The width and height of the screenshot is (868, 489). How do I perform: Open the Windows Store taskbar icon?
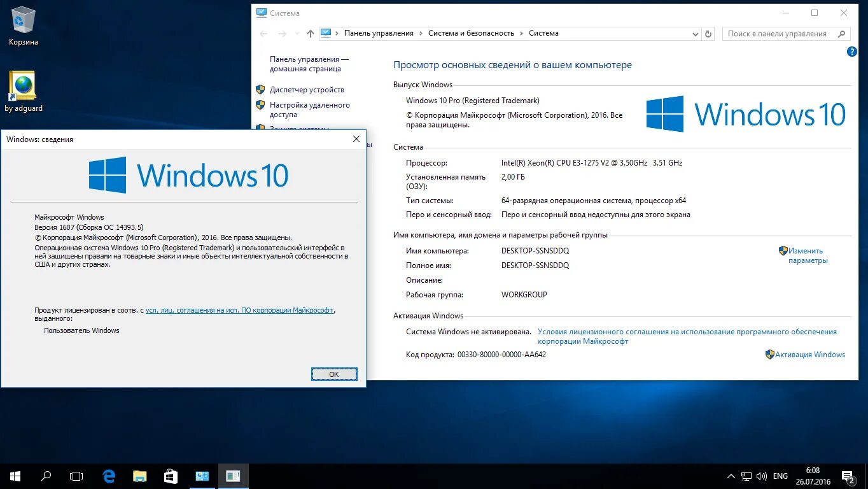coord(171,476)
